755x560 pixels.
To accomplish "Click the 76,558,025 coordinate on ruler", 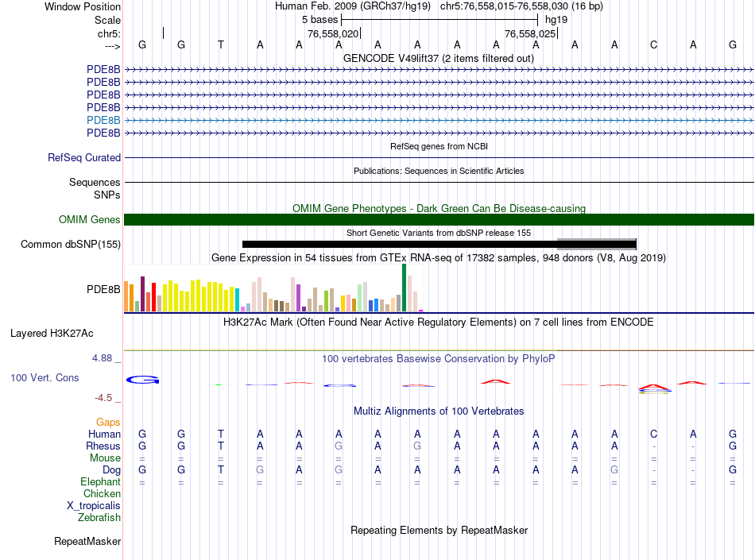I will coord(530,33).
